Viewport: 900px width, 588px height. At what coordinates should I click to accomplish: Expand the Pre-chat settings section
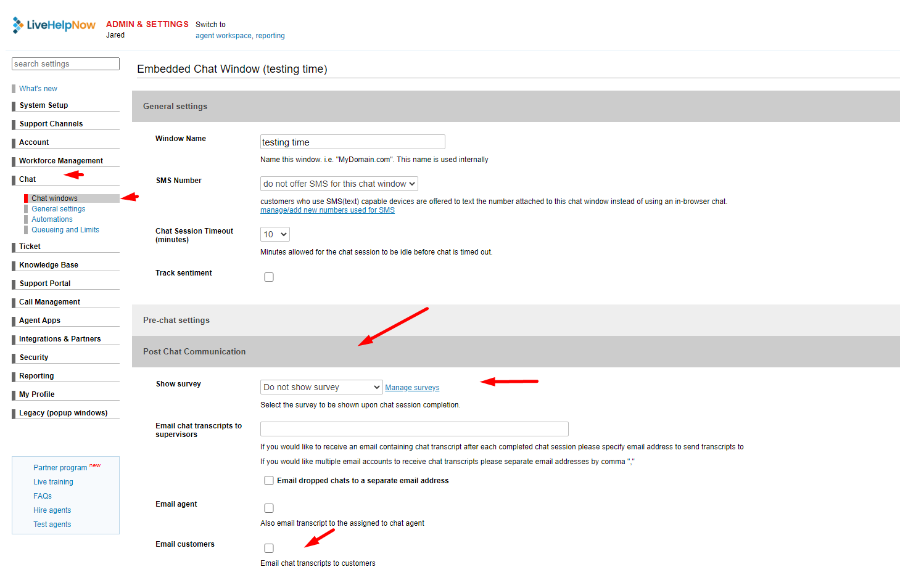pyautogui.click(x=176, y=321)
